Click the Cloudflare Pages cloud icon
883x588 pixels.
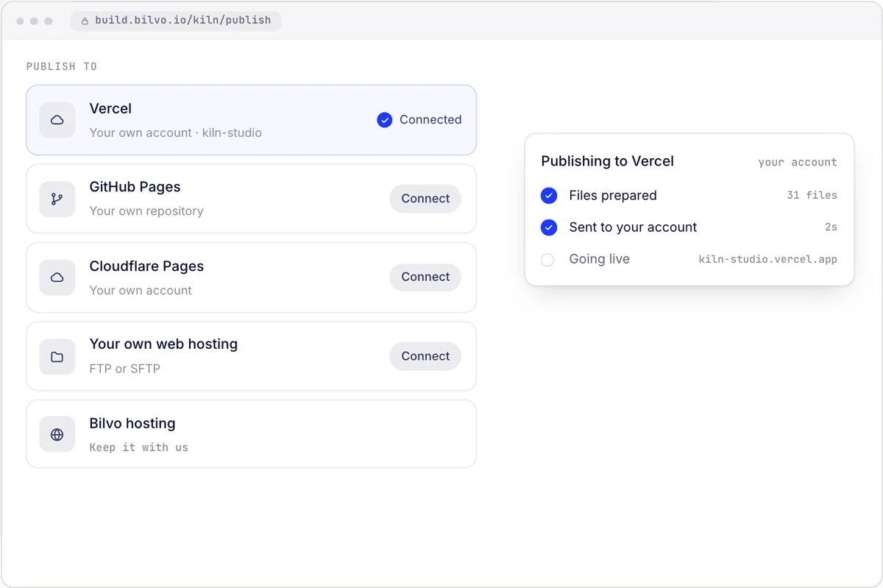point(57,277)
